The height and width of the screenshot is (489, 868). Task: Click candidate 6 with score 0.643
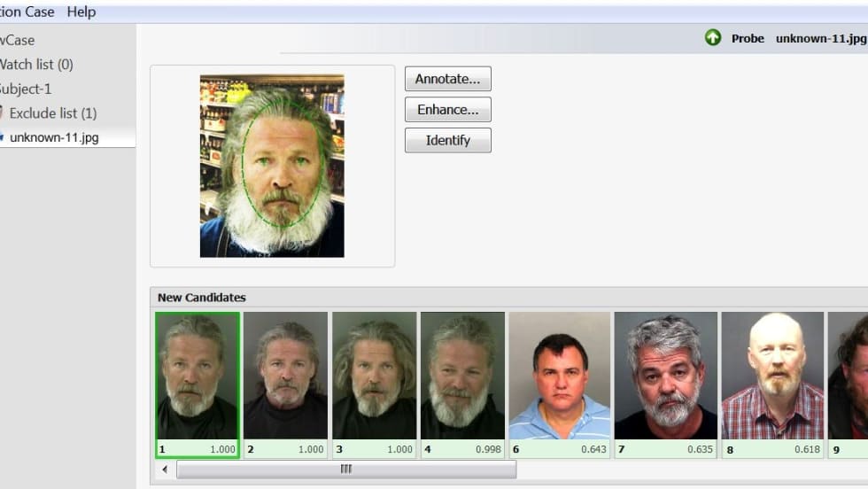coord(559,376)
